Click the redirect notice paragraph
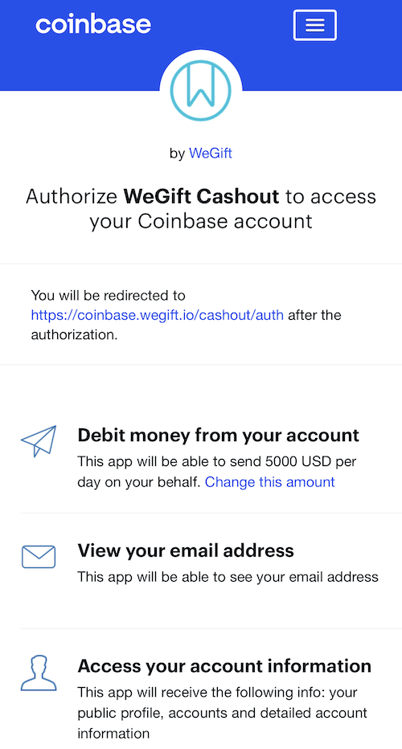This screenshot has width=402, height=749. (186, 315)
